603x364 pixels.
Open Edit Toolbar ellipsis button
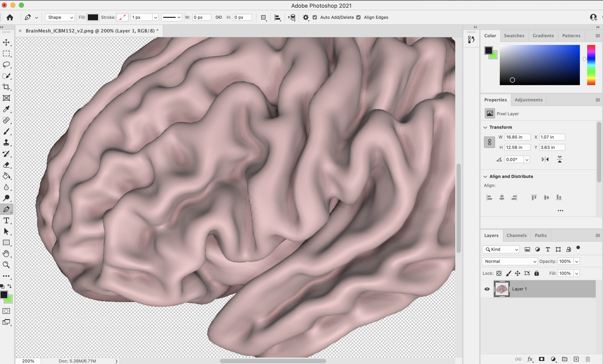[6, 276]
